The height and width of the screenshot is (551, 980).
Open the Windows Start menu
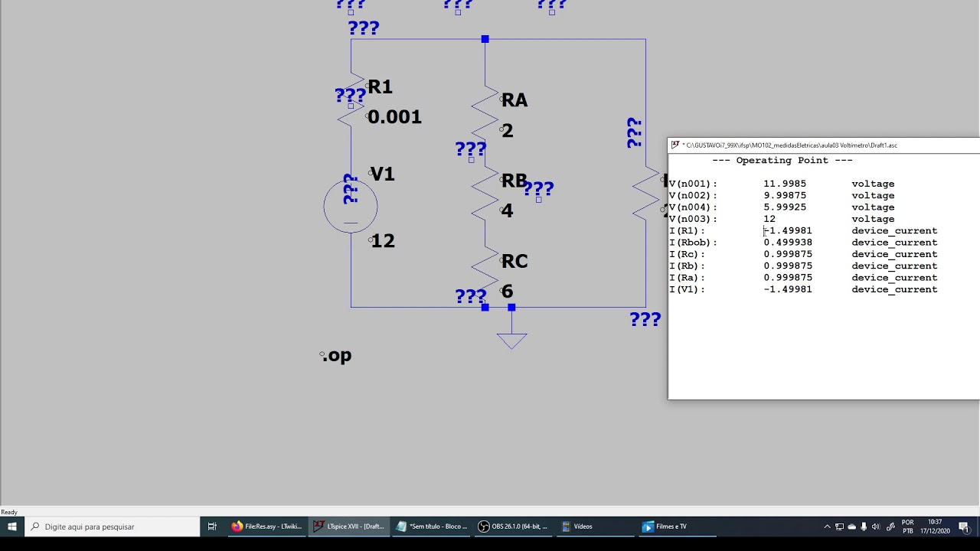12,527
